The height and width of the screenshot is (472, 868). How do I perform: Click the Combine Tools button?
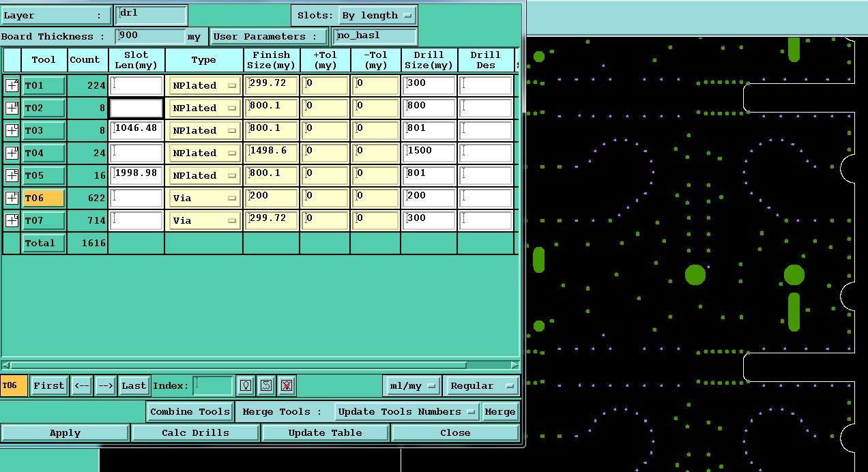pyautogui.click(x=190, y=411)
